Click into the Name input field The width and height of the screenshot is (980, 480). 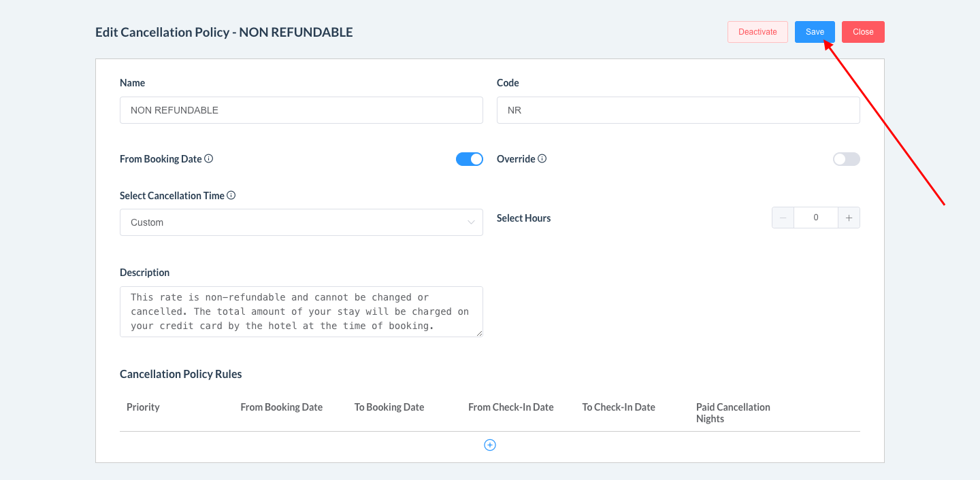301,110
